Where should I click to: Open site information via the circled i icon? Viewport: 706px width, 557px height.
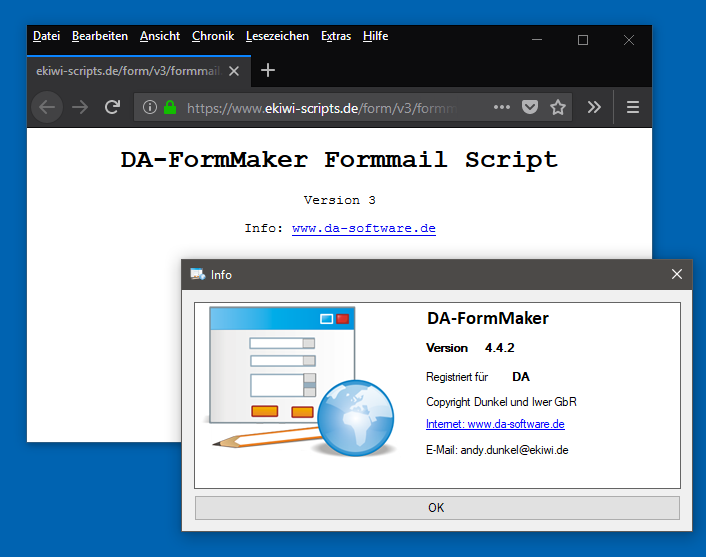(x=150, y=107)
